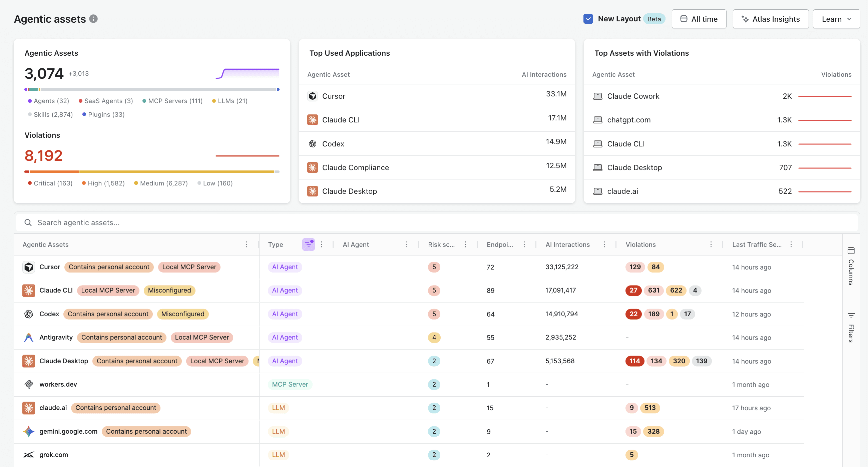Image resolution: width=868 pixels, height=467 pixels.
Task: Toggle the Critical (163) legend item
Action: click(50, 183)
